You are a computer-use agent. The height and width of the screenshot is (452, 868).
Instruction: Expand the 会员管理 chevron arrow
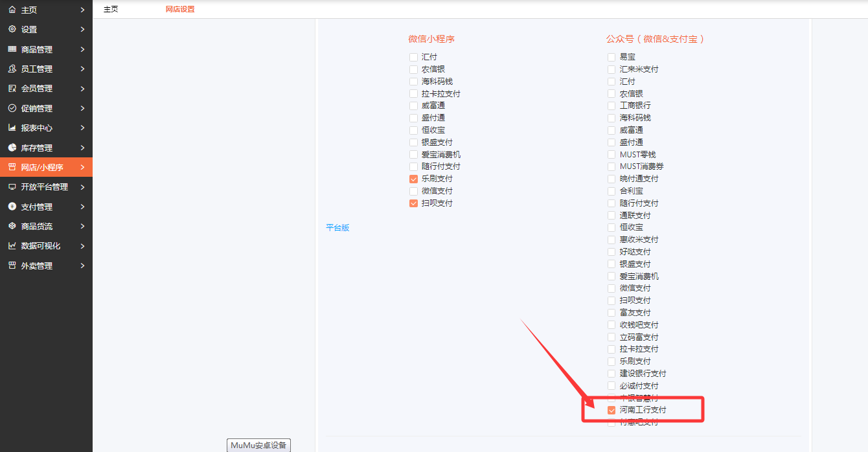(x=82, y=89)
